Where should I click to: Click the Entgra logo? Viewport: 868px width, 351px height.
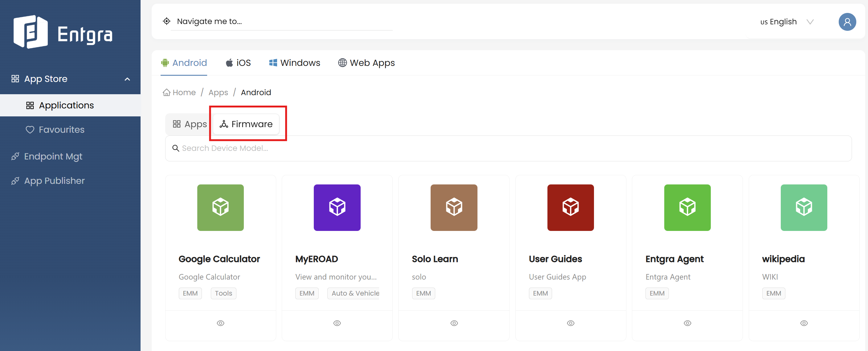(63, 32)
